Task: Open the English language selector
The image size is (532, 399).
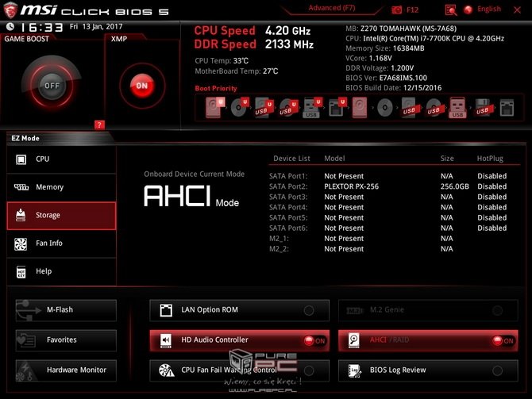Action: pyautogui.click(x=489, y=10)
